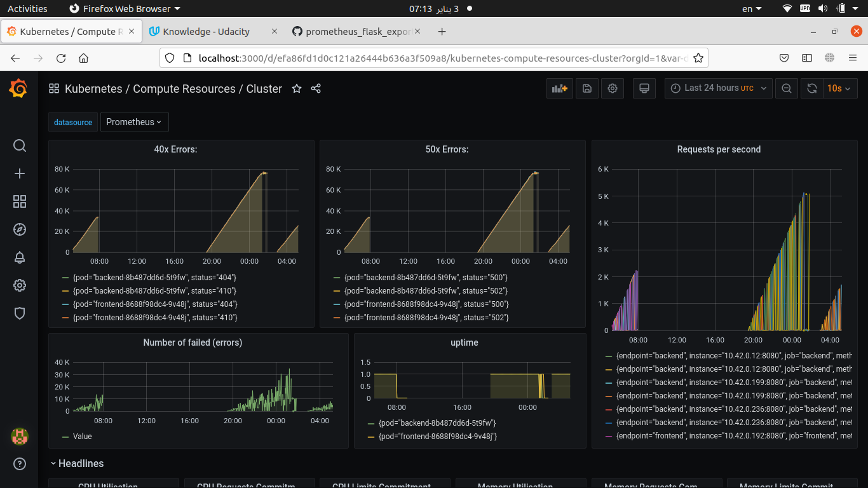Open dashboard settings gear icon
Viewport: 868px width, 488px height.
pyautogui.click(x=612, y=88)
